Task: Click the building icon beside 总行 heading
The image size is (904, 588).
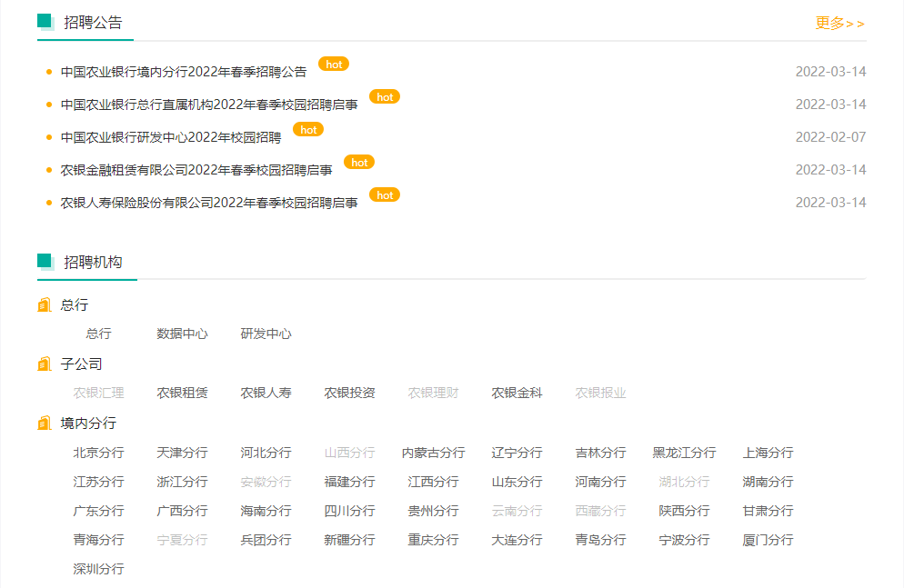Action: (x=45, y=305)
